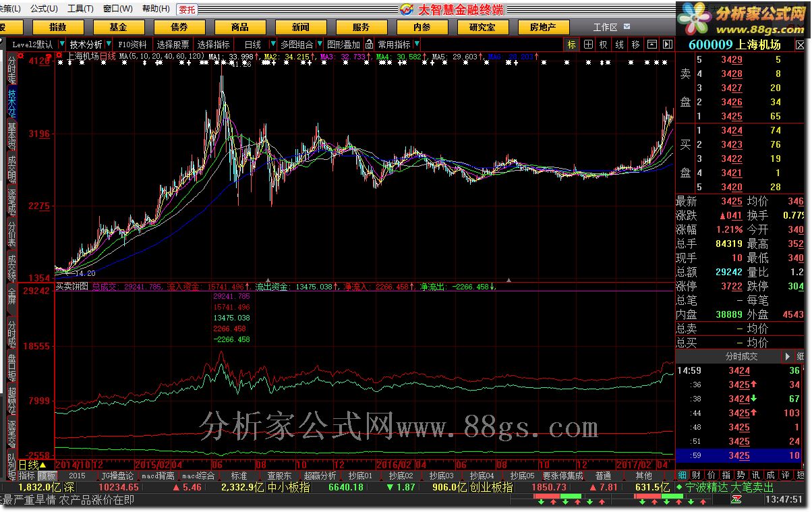Click the crosshair grid icon next to 标

click(x=588, y=45)
